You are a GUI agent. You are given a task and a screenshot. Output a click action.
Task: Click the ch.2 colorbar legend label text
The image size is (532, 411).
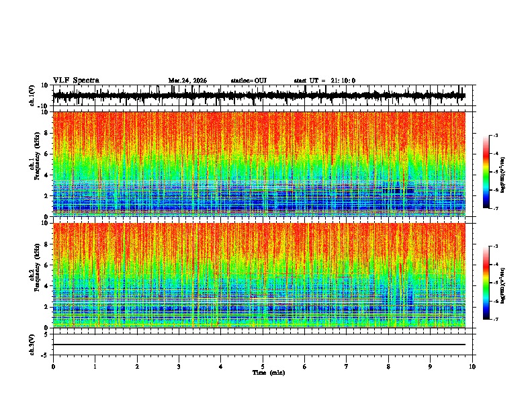pos(503,286)
